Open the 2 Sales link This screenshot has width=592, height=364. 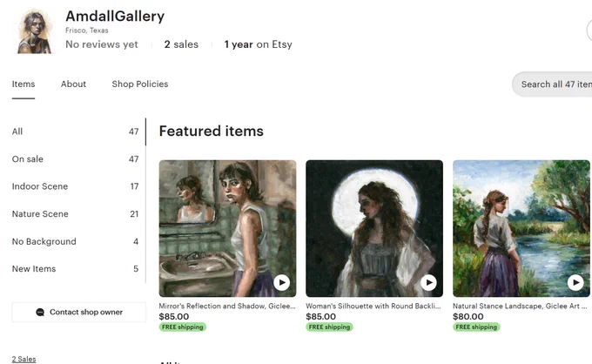tap(24, 359)
